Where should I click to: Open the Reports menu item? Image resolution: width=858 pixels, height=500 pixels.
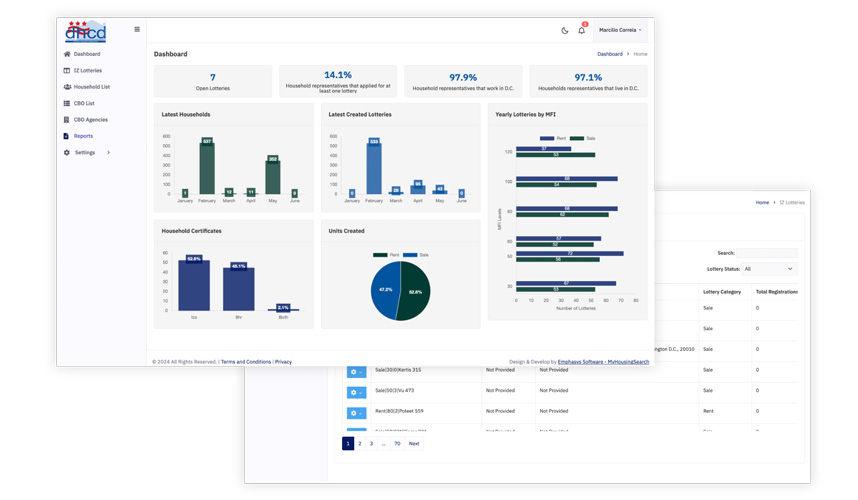83,136
